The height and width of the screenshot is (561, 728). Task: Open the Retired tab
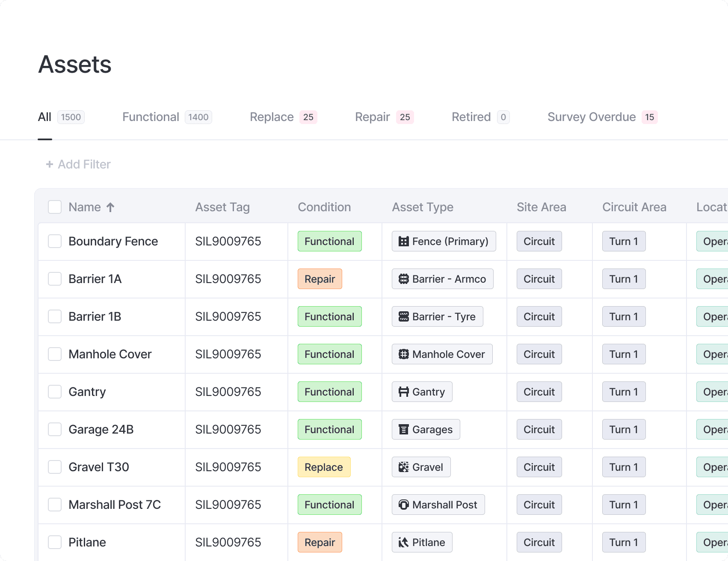pos(481,117)
